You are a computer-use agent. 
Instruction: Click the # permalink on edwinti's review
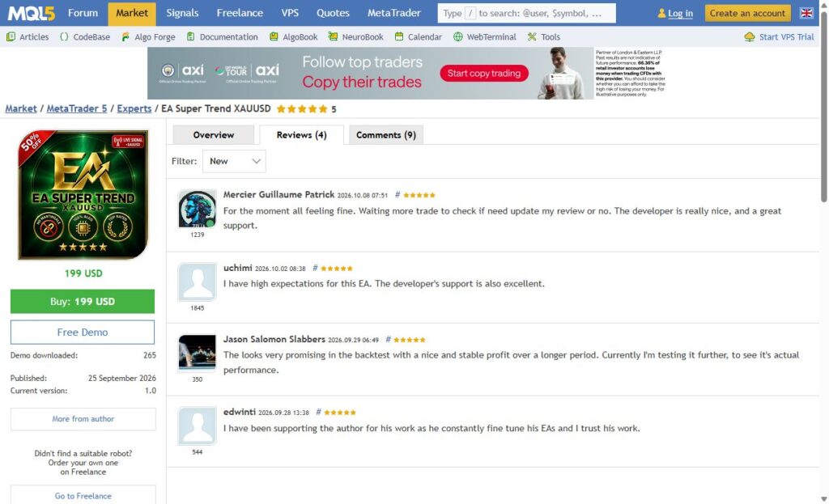click(318, 412)
